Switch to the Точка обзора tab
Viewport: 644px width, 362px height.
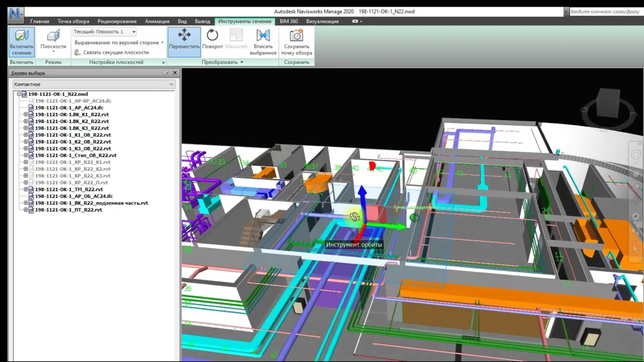point(73,22)
